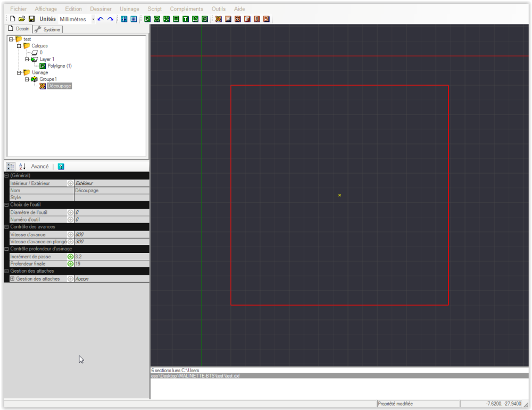Click the Redo arrow
The height and width of the screenshot is (410, 532).
110,19
